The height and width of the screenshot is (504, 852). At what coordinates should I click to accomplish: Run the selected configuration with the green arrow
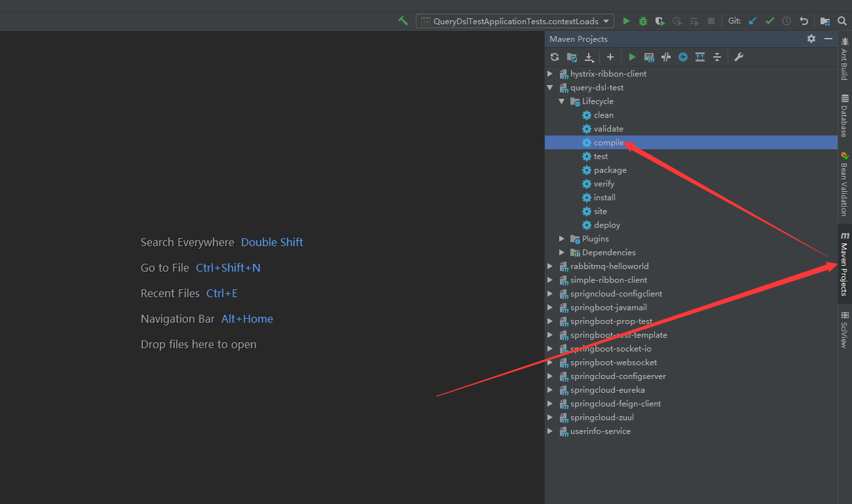pos(626,21)
